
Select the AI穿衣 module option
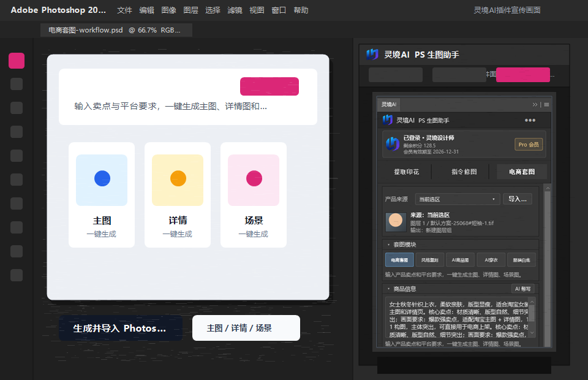491,260
